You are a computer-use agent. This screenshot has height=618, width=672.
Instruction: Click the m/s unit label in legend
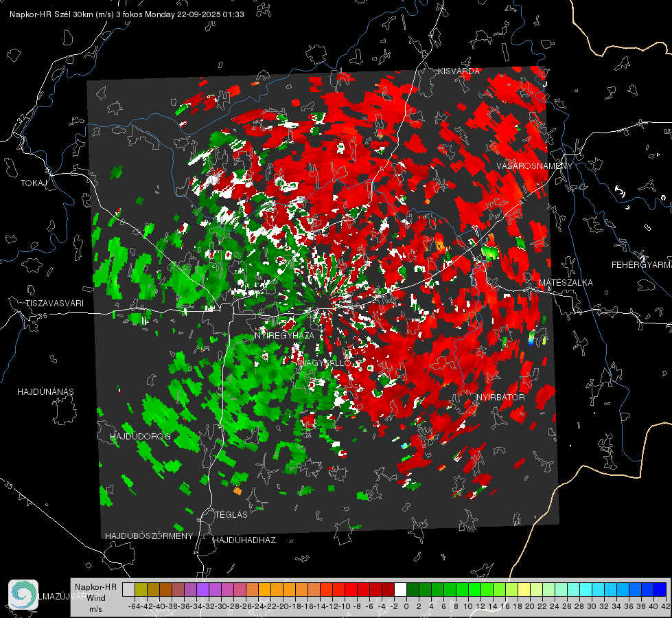(95, 609)
